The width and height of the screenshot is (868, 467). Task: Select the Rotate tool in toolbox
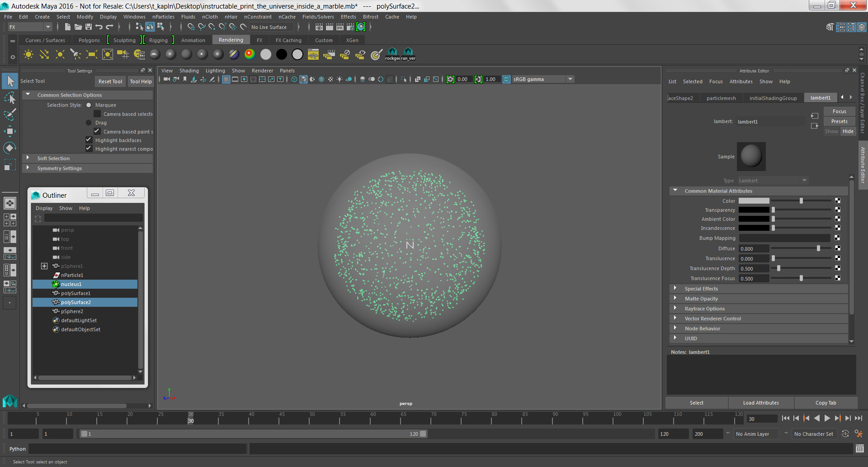[x=9, y=148]
